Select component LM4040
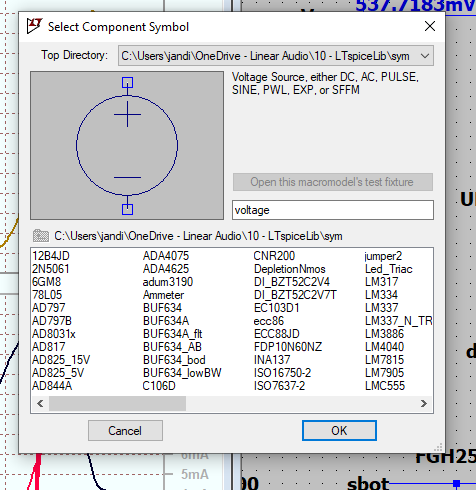The image size is (476, 490). (x=384, y=347)
